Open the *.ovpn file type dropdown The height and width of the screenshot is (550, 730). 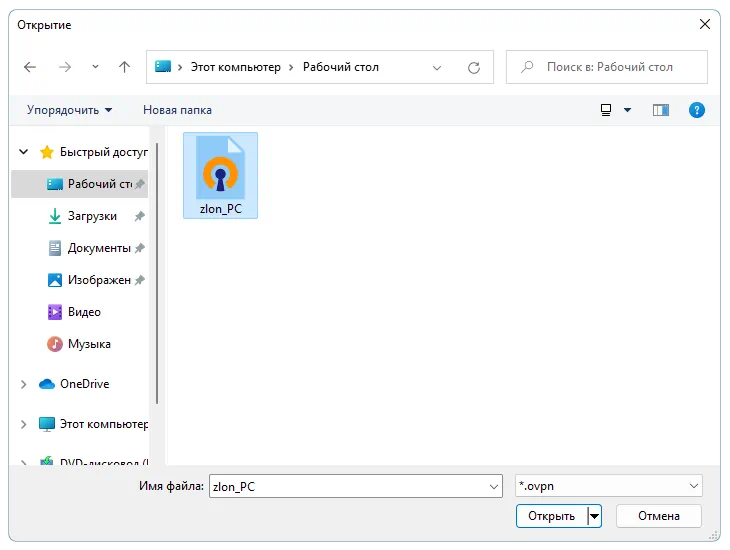point(608,486)
